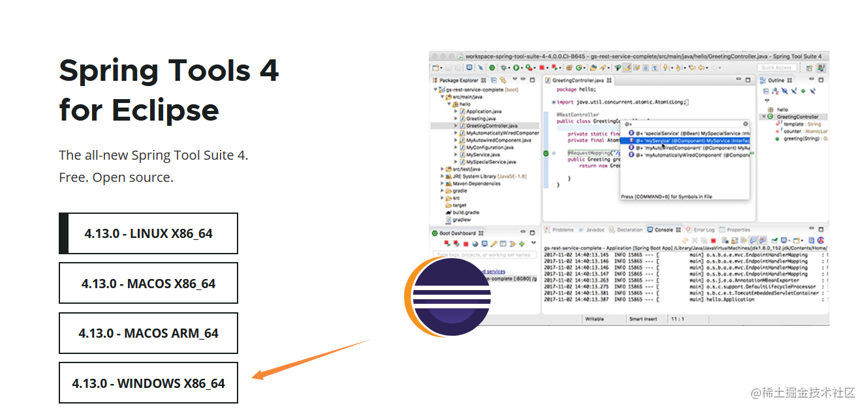Viewport: 868px width, 412px height.
Task: Select MyService.java in the tree
Action: [482, 154]
